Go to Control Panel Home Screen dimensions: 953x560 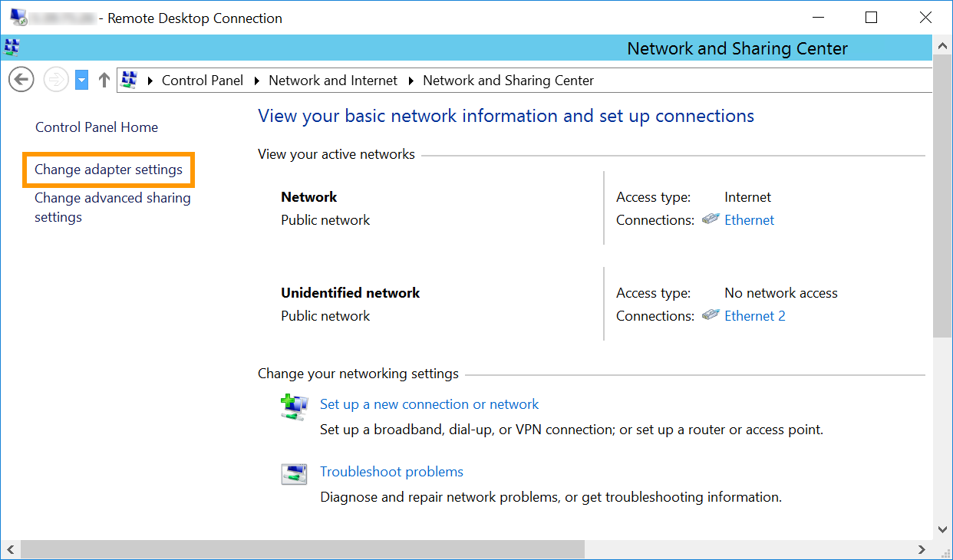(x=96, y=127)
